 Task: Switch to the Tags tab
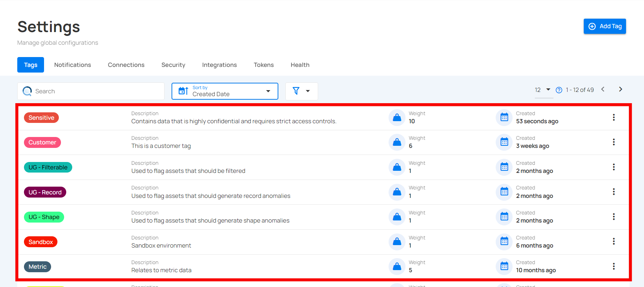point(31,65)
